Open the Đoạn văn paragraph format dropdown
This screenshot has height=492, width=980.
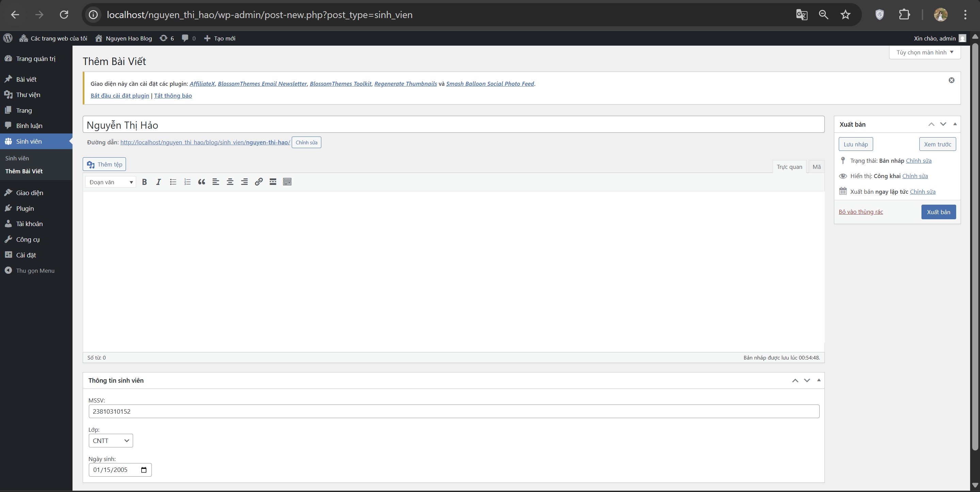pos(111,182)
